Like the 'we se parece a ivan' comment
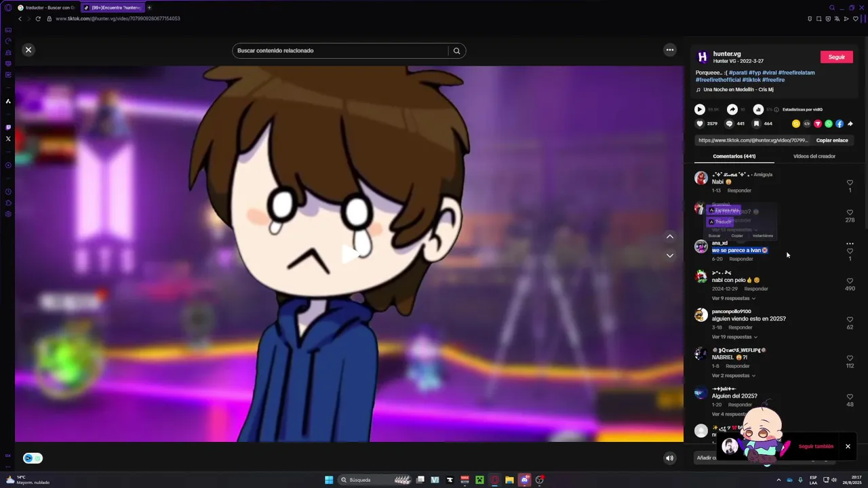The width and height of the screenshot is (868, 488). tap(850, 251)
